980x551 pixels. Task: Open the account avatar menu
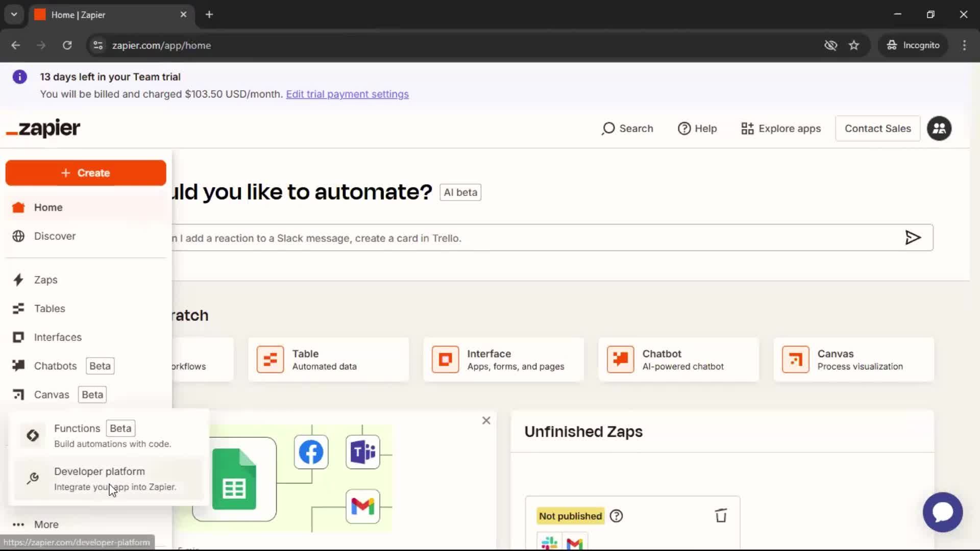tap(939, 129)
